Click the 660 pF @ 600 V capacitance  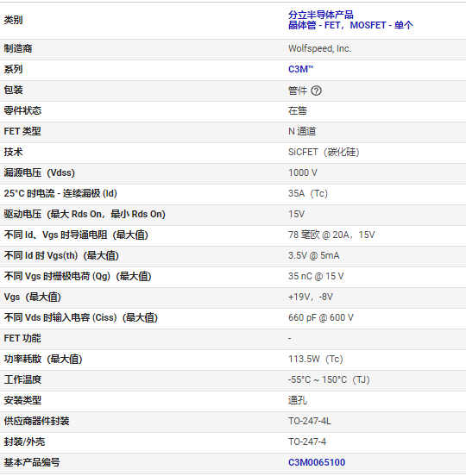[321, 317]
